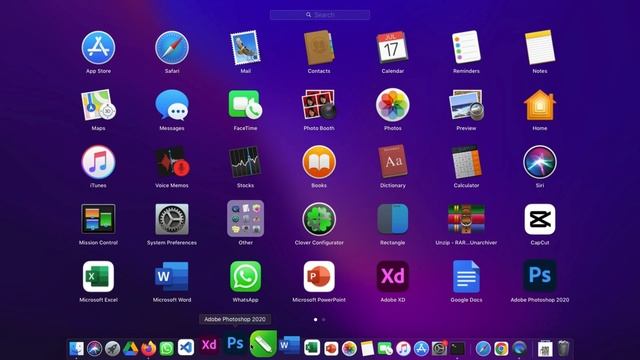Open the Mail app
The image size is (640, 360).
245,48
